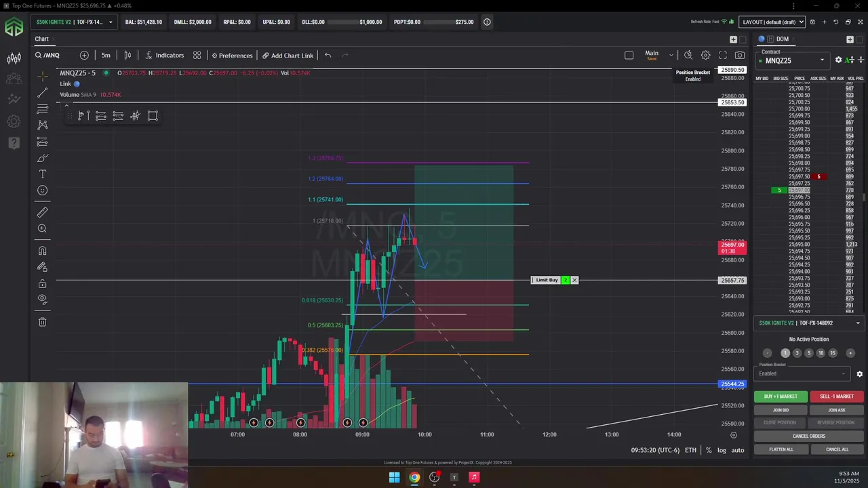Open the 5m timeframe selector

pyautogui.click(x=106, y=55)
